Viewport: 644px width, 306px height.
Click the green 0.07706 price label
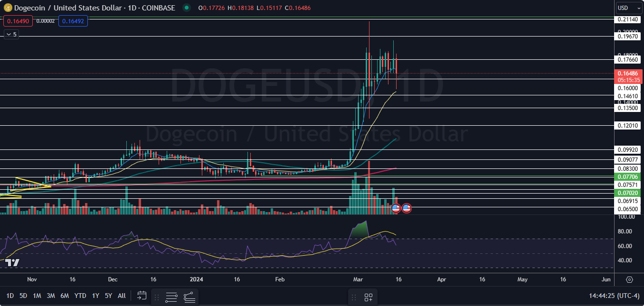(627, 176)
